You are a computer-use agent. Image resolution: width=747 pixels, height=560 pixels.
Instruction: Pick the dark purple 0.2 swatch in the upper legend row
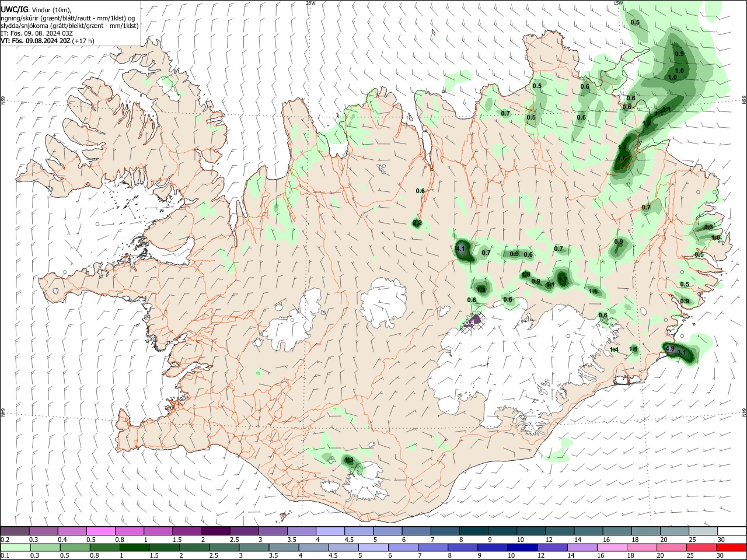(x=15, y=531)
